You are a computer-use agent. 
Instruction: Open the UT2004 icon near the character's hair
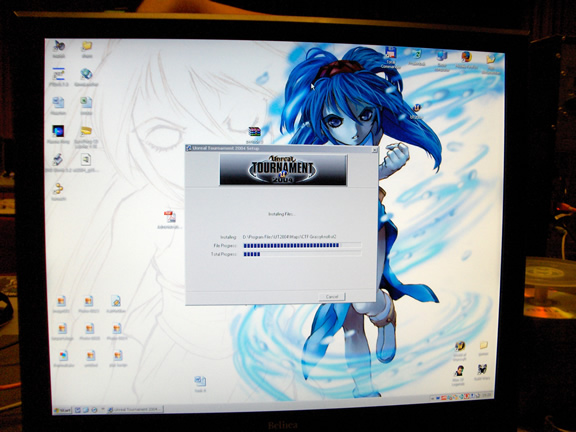click(x=417, y=108)
